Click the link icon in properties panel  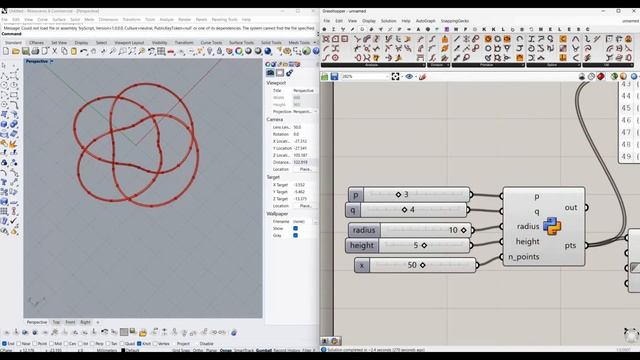coord(289,73)
